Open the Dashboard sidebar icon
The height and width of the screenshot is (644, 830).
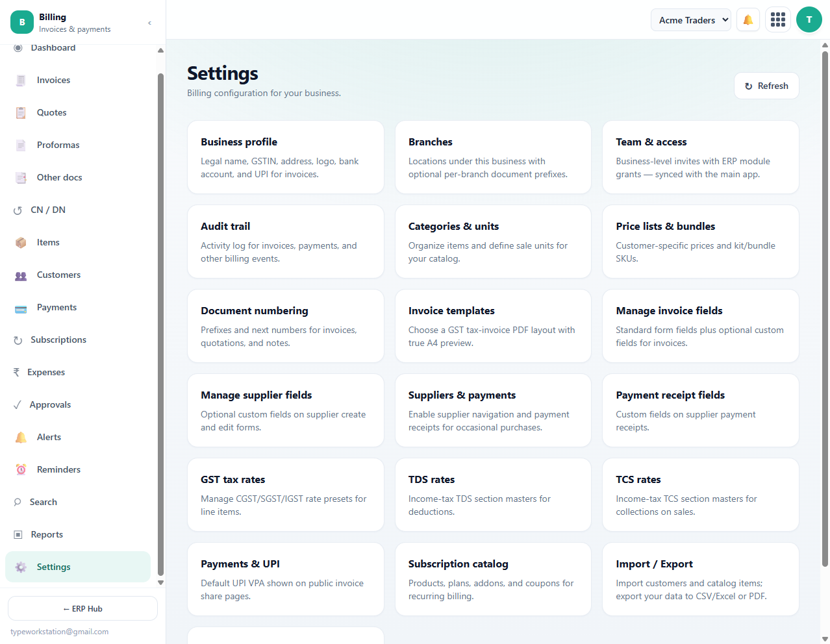pos(18,48)
